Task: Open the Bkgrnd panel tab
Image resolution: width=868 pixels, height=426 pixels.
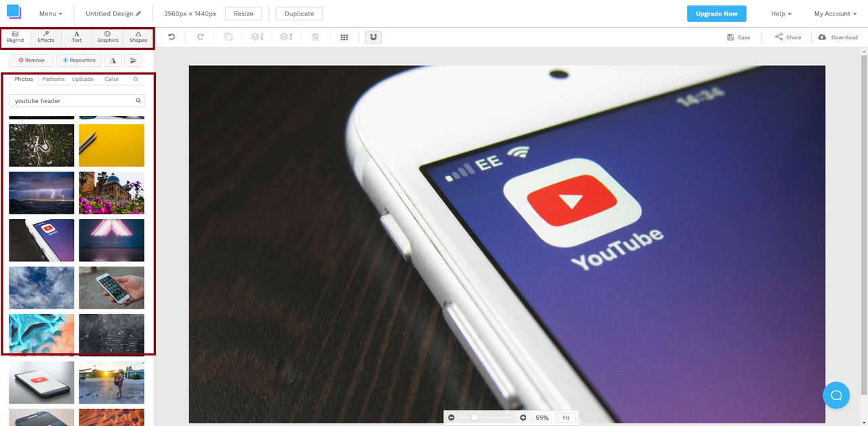Action: (16, 37)
